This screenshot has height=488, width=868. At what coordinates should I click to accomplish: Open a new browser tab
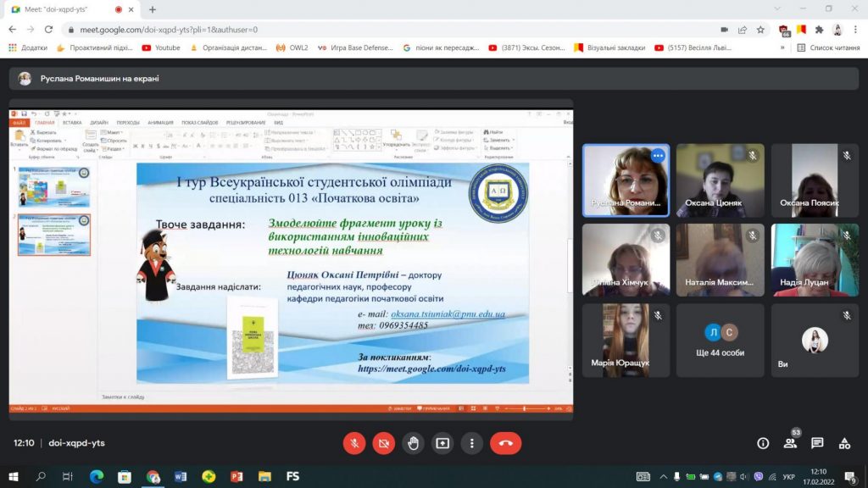[x=153, y=9]
